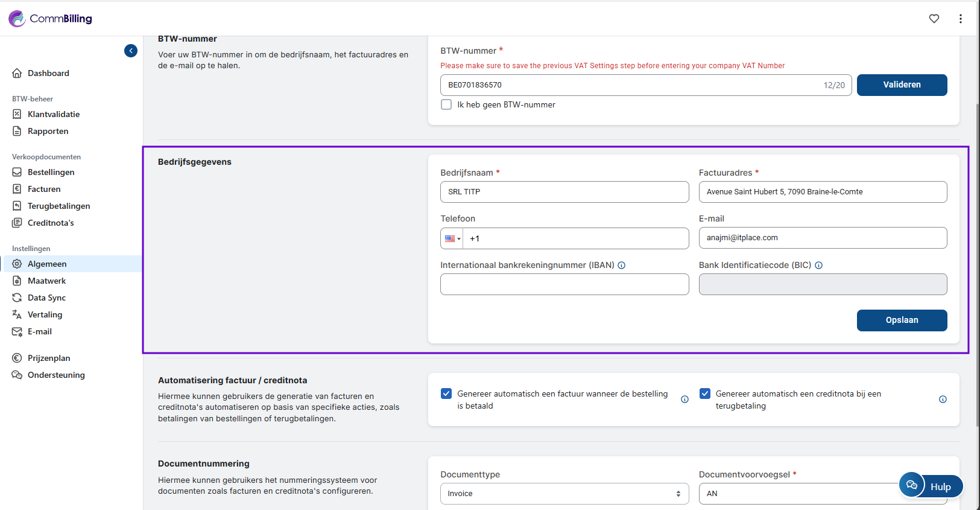
Task: Open the Hulp chat widget
Action: click(931, 486)
